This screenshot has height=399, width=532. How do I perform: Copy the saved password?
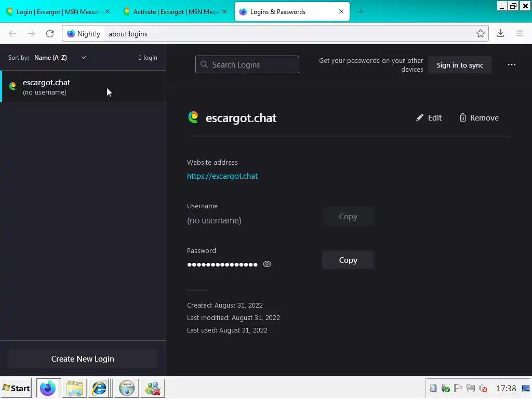pos(348,260)
